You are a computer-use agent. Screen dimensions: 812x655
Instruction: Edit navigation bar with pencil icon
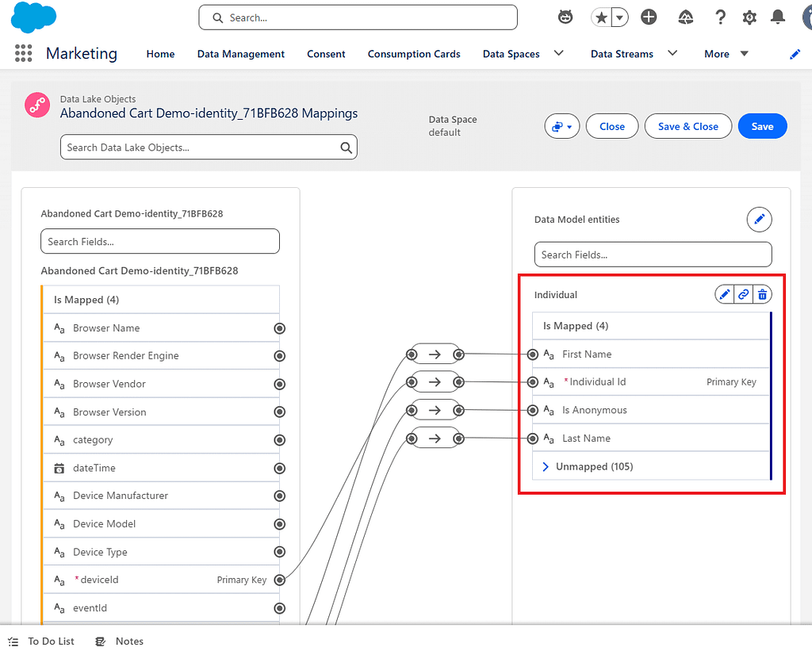pos(795,55)
